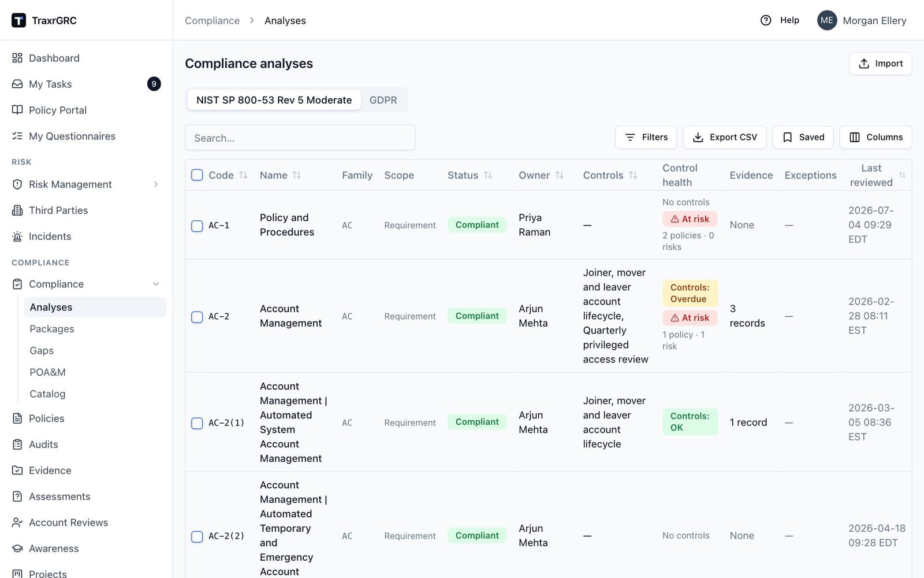Open Risk Management shield icon

17,184
